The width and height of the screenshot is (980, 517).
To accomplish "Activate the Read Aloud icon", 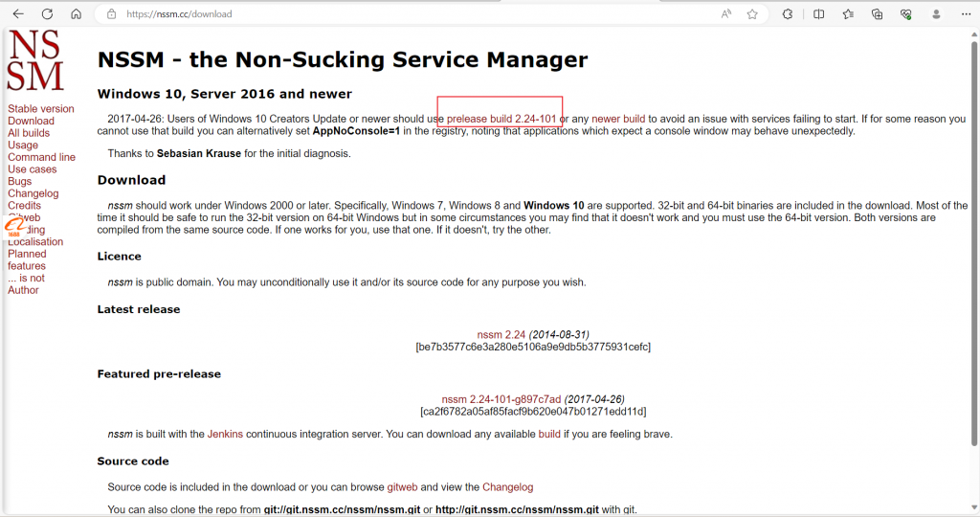I will [726, 14].
